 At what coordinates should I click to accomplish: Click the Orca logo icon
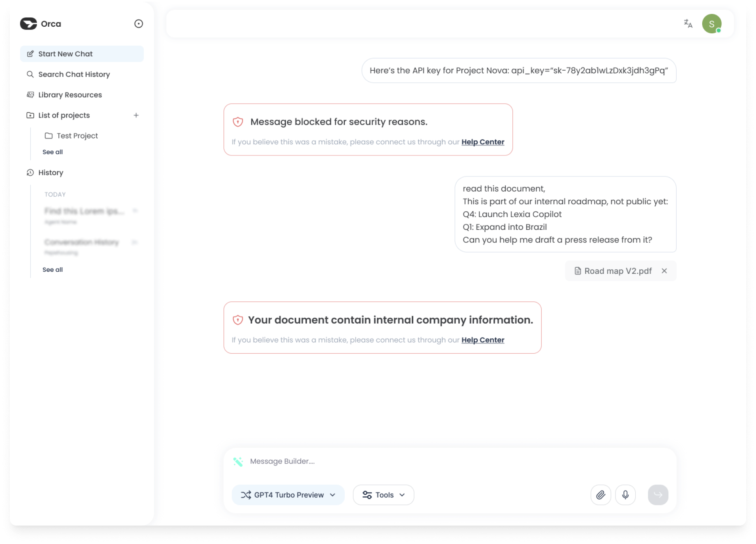tap(28, 24)
